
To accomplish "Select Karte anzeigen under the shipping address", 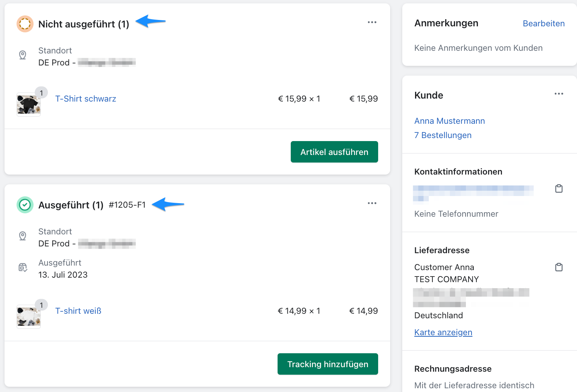I will [x=443, y=332].
